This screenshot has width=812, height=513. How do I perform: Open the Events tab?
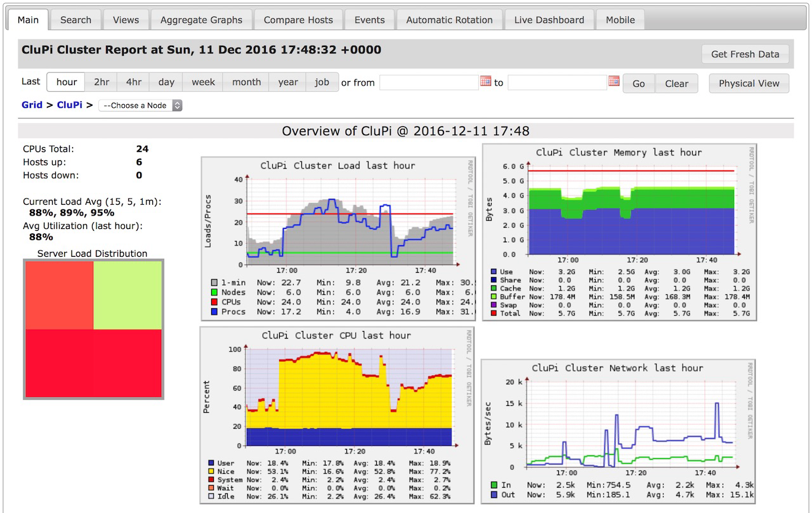pyautogui.click(x=370, y=20)
